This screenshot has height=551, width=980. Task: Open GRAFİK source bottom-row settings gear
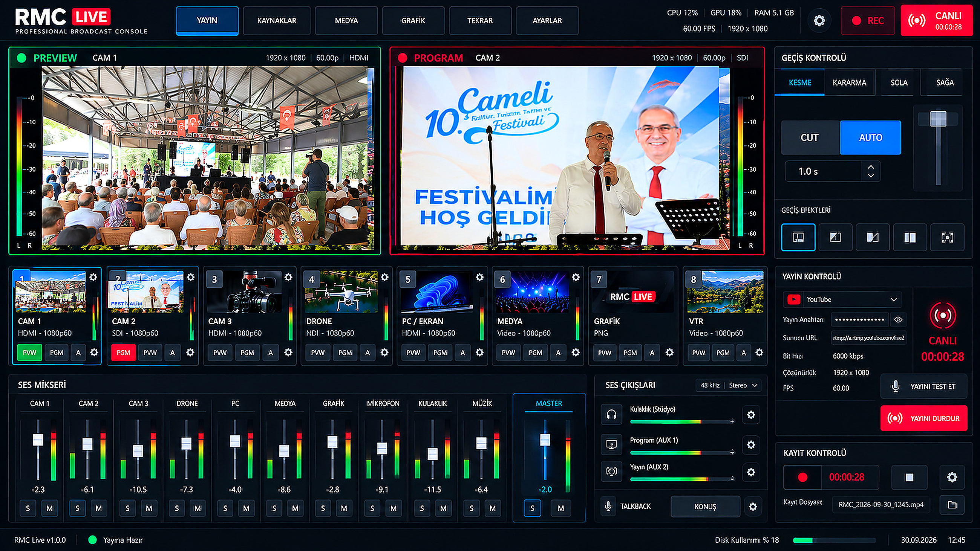669,353
